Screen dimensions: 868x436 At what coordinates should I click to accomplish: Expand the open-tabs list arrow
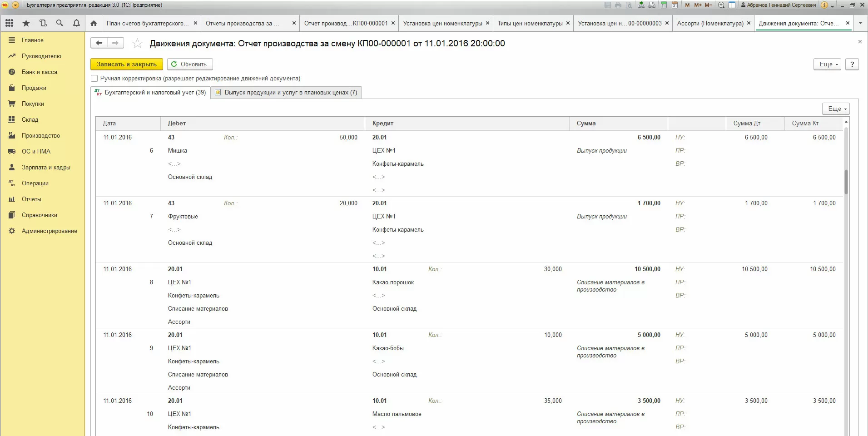(860, 23)
